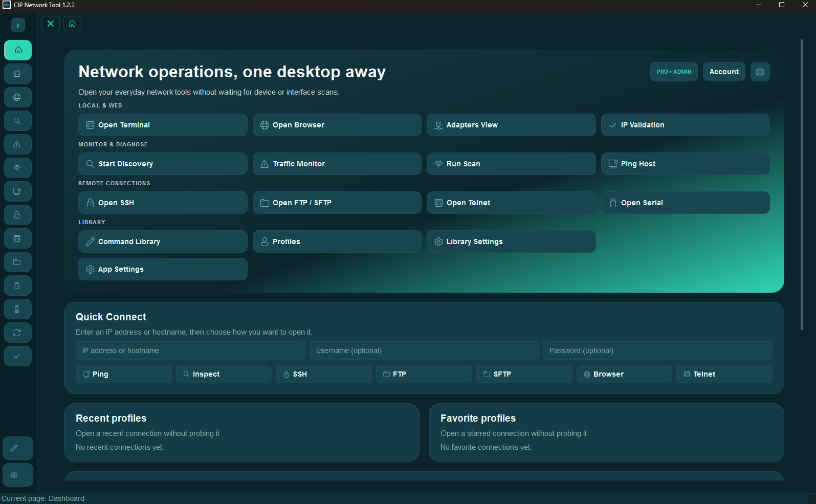Close the current tab with the X icon

51,24
